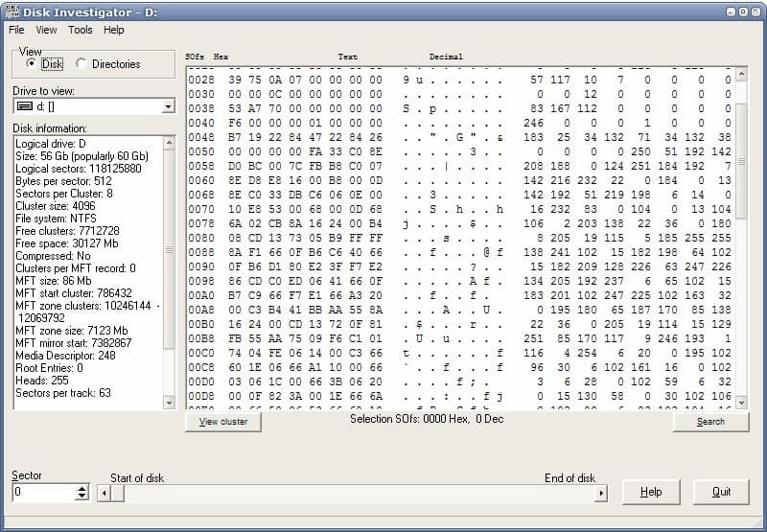
Task: Click the Help button at bottom
Action: [x=651, y=492]
